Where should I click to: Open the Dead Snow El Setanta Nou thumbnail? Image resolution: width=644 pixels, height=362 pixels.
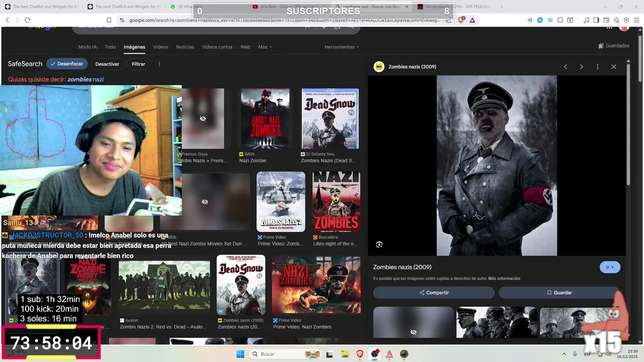(x=330, y=119)
